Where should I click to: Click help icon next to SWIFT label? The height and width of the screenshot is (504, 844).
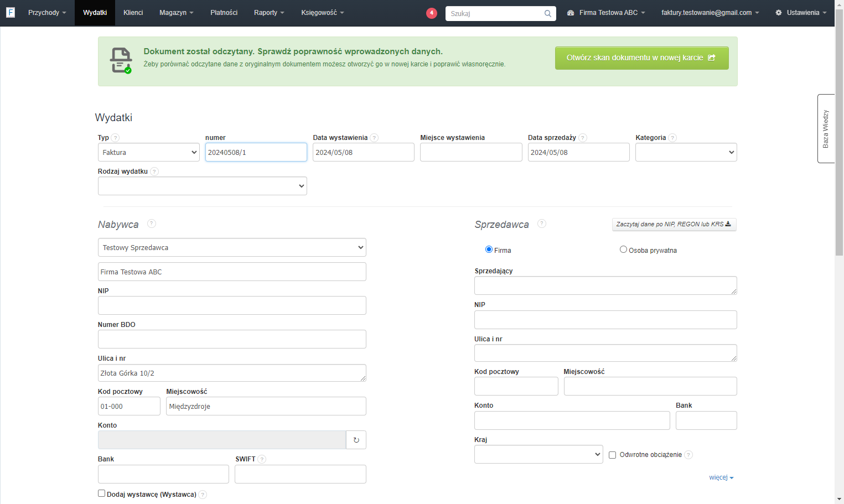[262, 459]
